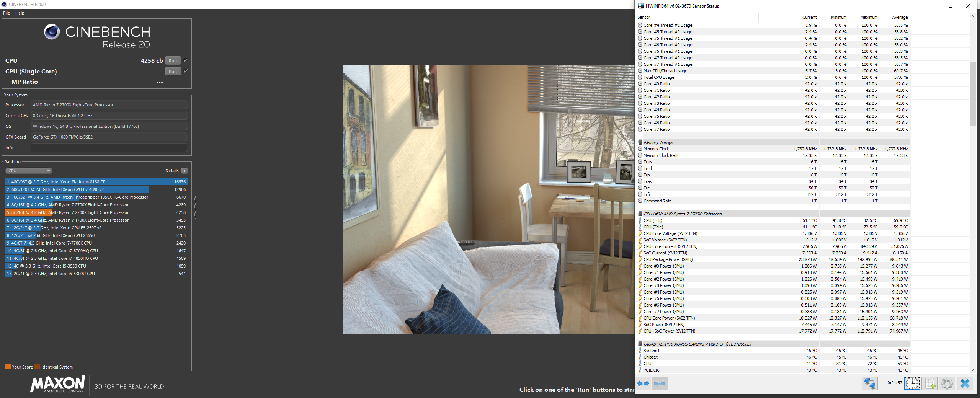The image size is (980, 398).
Task: Select the Max CPU/Thread Usage sensor row
Action: click(x=773, y=71)
